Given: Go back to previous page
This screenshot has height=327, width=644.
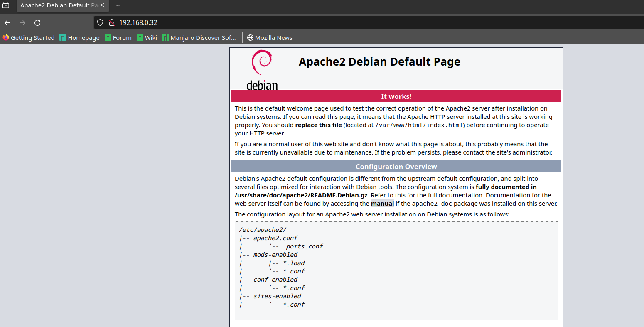Looking at the screenshot, I should click(7, 22).
